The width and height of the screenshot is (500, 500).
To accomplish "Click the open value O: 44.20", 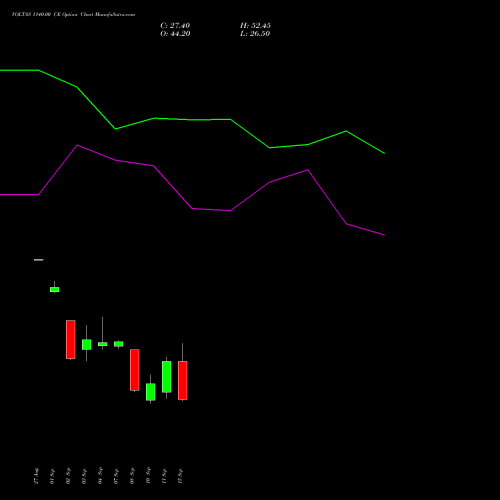I will click(175, 34).
